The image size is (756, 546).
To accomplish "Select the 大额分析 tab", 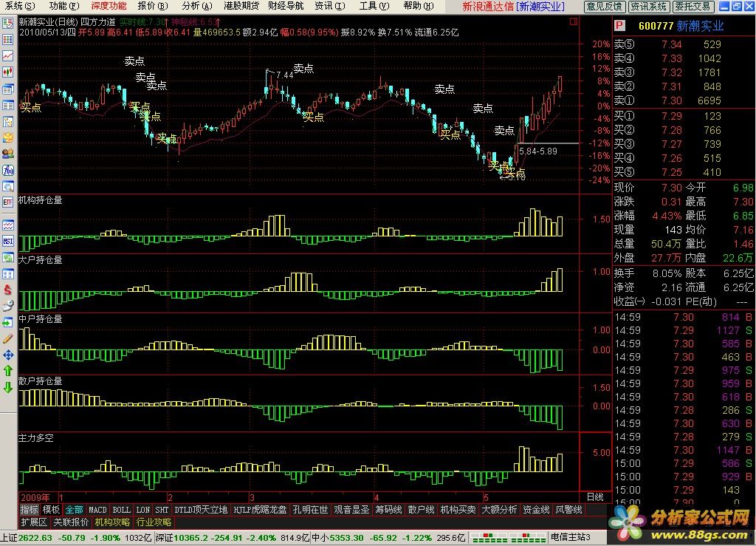I will (x=499, y=509).
